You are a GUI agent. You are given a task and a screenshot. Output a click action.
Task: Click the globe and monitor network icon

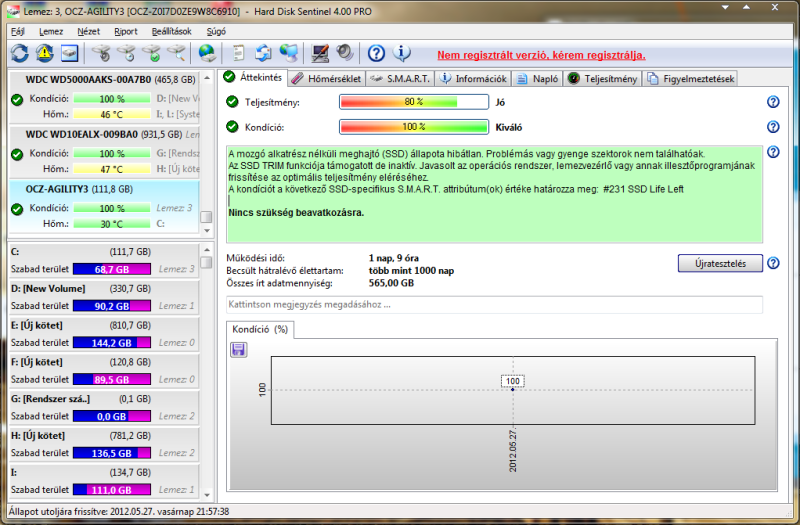click(289, 53)
